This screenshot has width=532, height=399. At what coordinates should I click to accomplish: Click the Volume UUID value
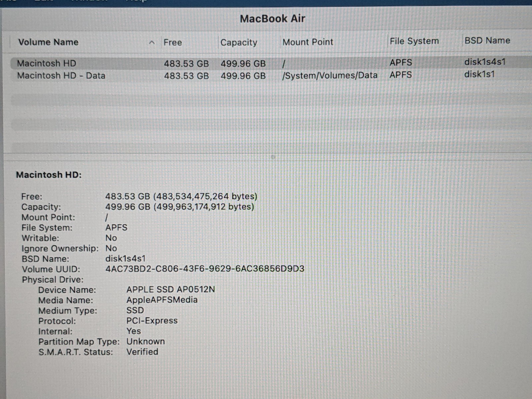205,269
